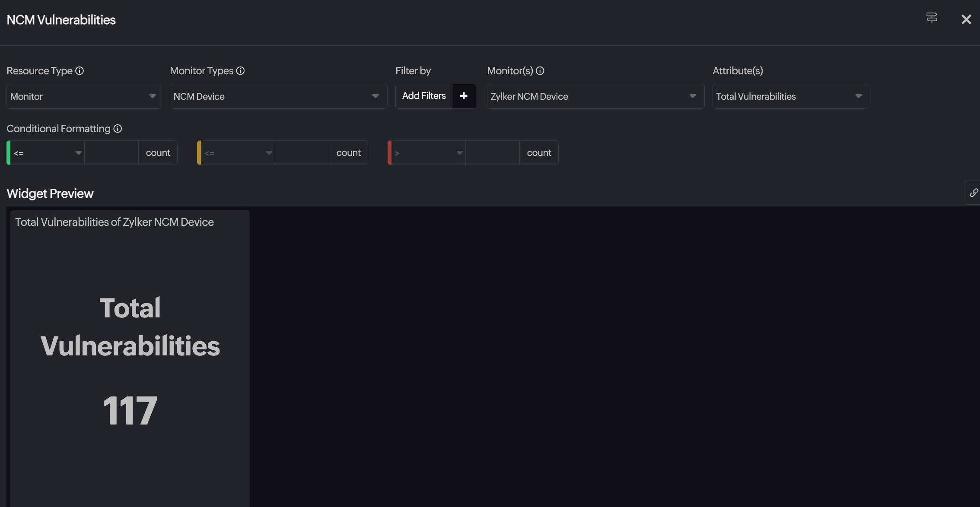This screenshot has height=507, width=980.
Task: Close the NCM Vulnerabilities panel
Action: tap(966, 19)
